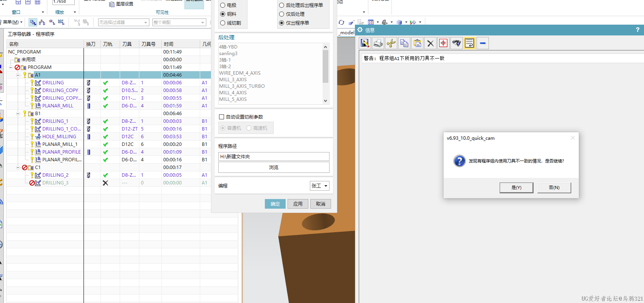Select the 普通机 radio button
This screenshot has width=644, height=303.
[x=222, y=128]
